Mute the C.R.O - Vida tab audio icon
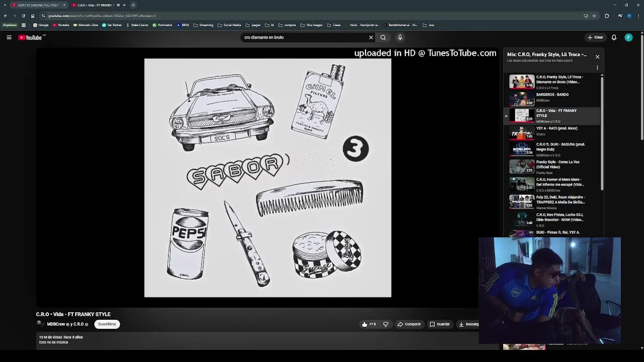Screen dimensions: 644x362 [x=118, y=5]
